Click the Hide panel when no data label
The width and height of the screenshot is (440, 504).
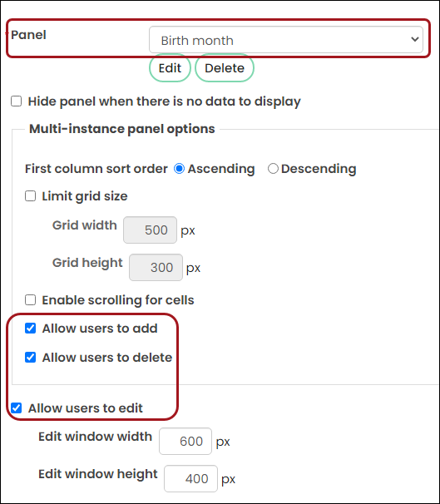pyautogui.click(x=164, y=101)
